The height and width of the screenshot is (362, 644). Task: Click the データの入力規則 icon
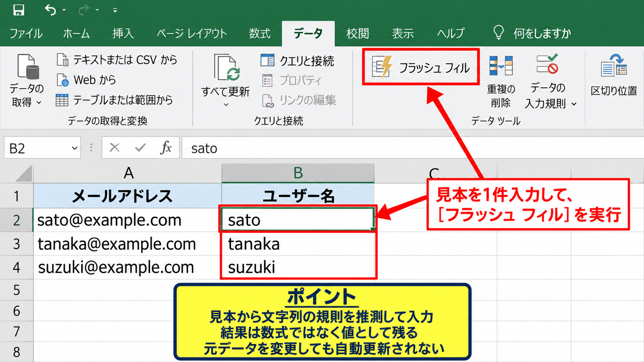(x=548, y=64)
